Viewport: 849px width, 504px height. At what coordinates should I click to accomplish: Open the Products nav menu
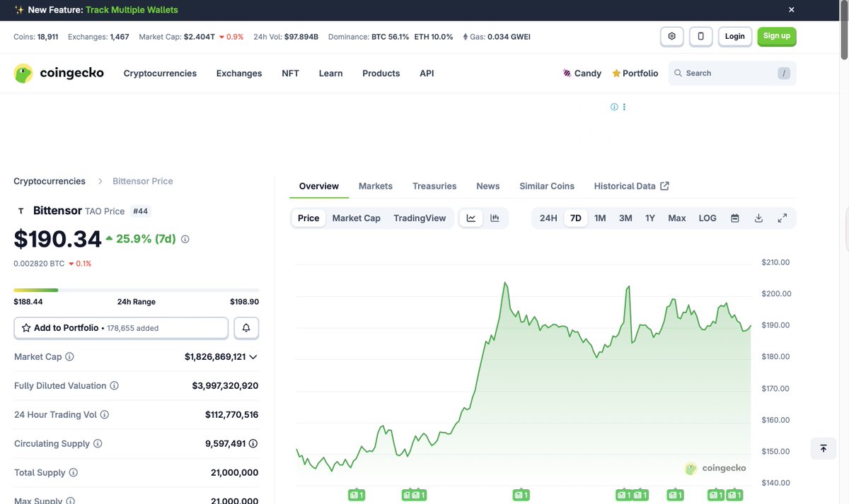click(381, 74)
